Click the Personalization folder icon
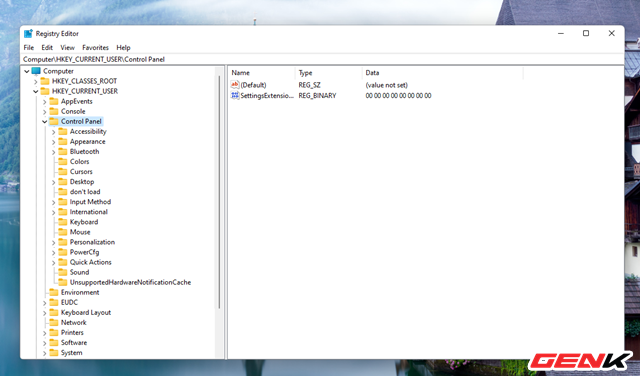This screenshot has width=640, height=376. click(63, 242)
